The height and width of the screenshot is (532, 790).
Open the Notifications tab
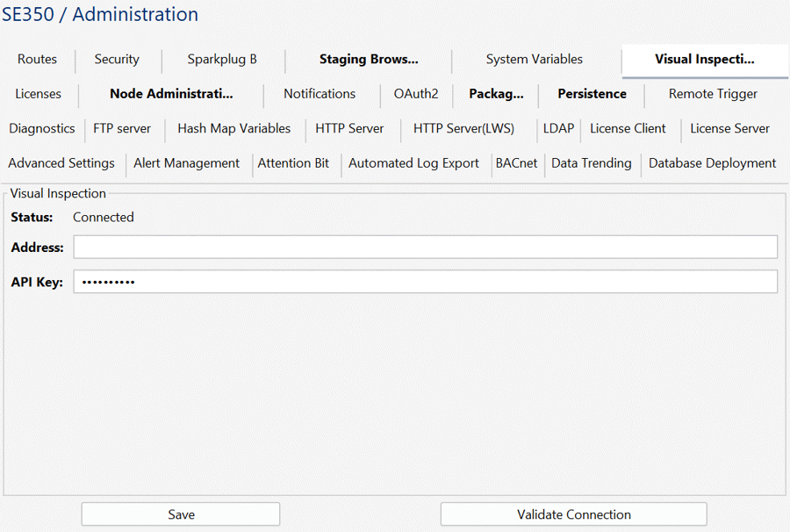[x=320, y=94]
